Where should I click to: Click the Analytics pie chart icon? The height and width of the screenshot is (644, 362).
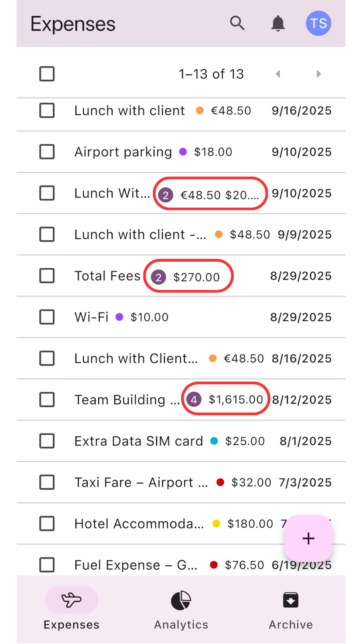[x=181, y=600]
